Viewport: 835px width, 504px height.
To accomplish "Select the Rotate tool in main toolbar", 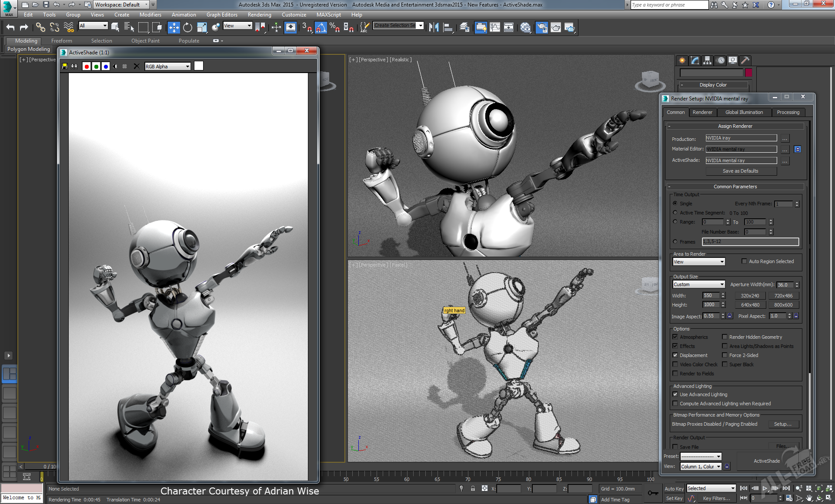I will [x=187, y=27].
